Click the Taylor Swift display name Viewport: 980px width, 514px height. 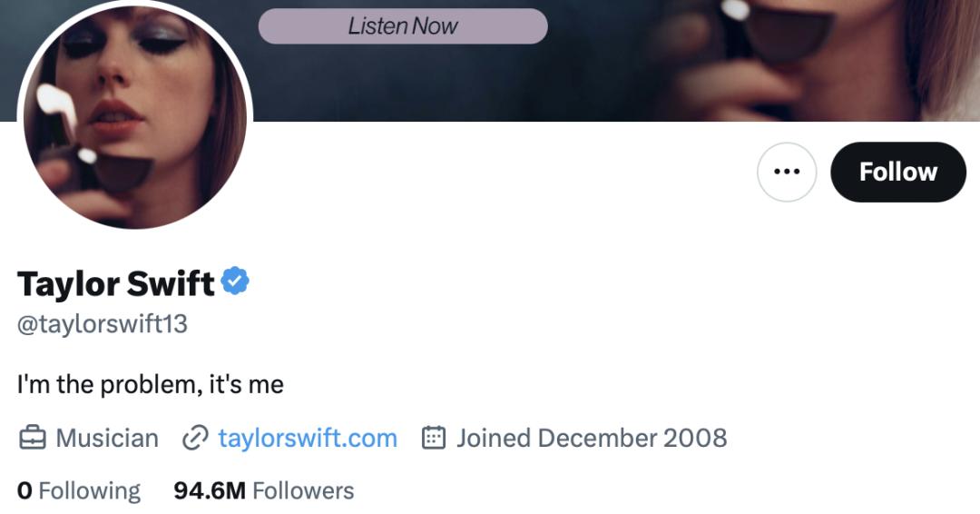[115, 284]
